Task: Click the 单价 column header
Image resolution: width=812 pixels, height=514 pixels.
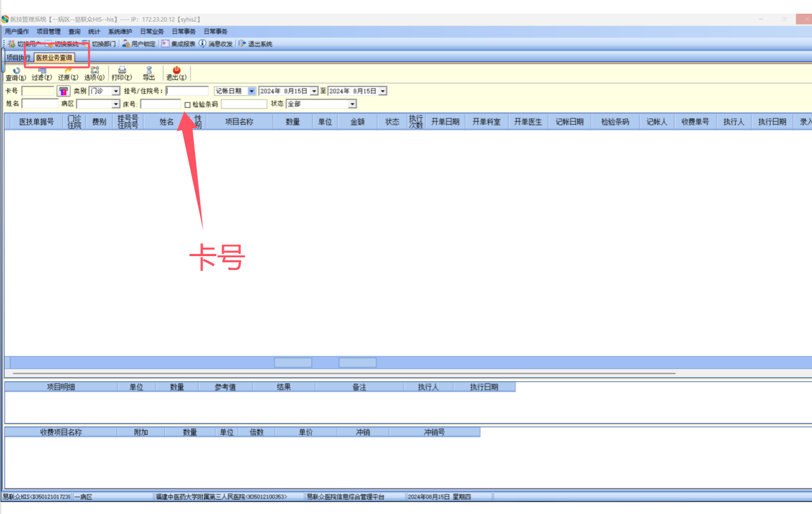Action: pos(306,433)
